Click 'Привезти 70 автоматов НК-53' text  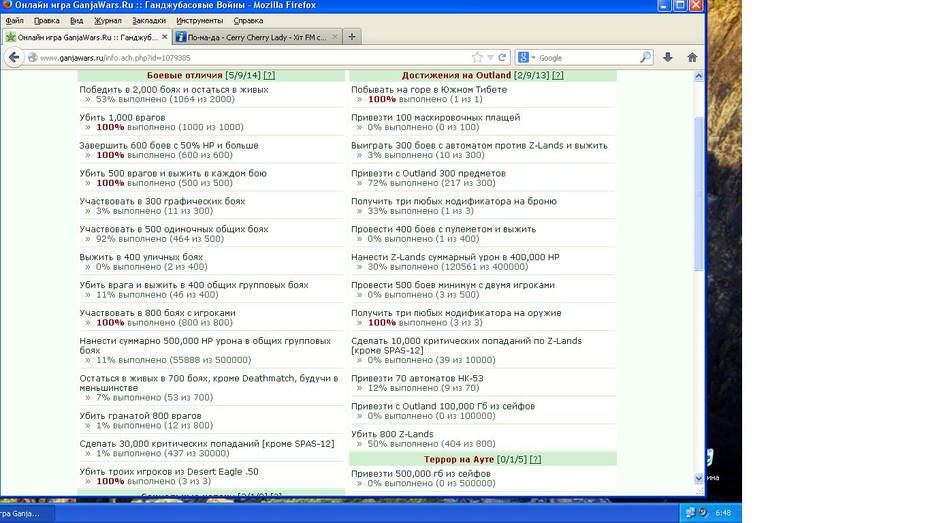[417, 378]
